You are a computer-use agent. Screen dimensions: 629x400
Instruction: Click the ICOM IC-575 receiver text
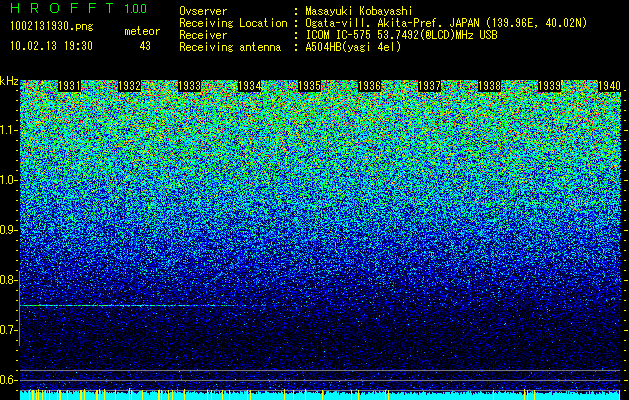(401, 35)
